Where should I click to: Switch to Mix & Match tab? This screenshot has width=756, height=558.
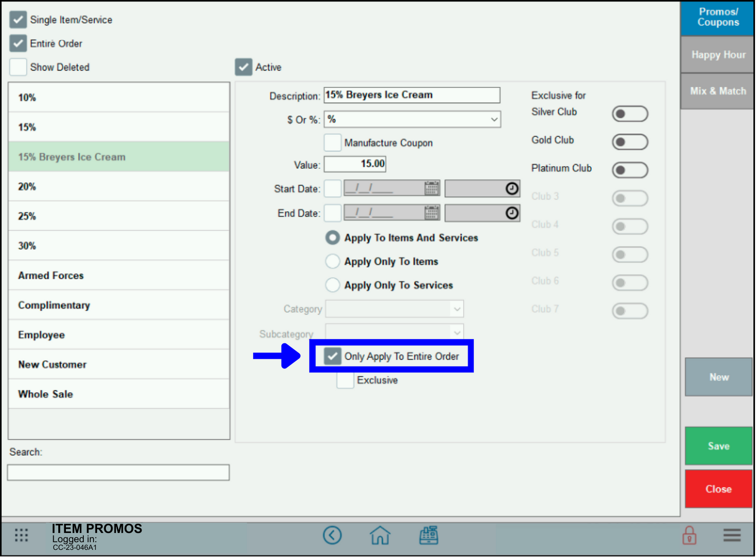[717, 91]
